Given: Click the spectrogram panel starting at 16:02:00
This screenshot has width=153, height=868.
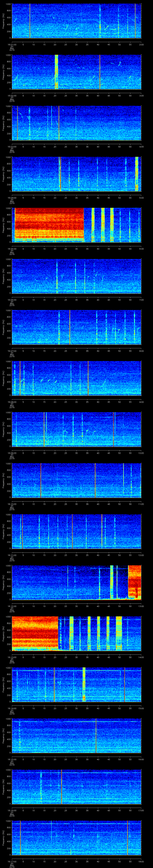Looking at the screenshot, I should point(76,72).
